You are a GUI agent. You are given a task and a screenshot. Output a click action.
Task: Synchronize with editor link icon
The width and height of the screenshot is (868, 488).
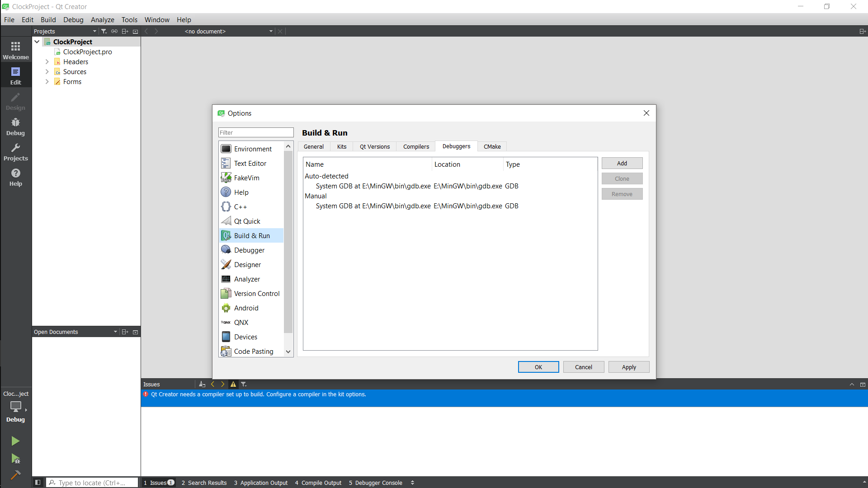point(114,31)
